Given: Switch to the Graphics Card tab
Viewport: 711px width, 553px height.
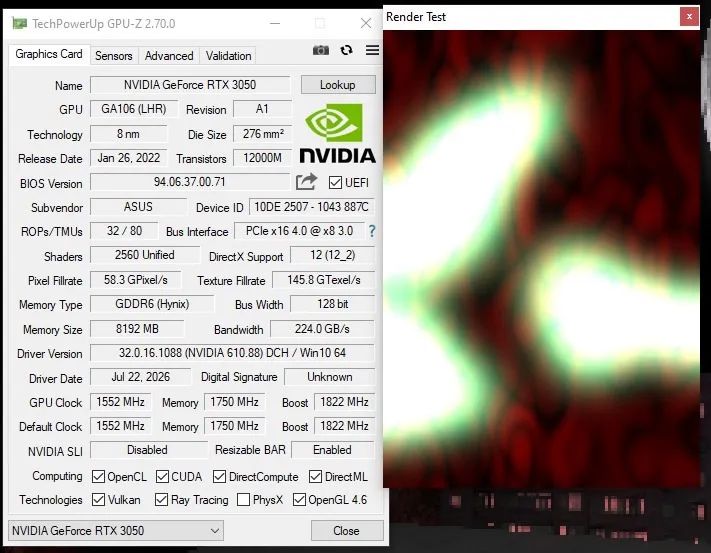Looking at the screenshot, I should tap(49, 54).
